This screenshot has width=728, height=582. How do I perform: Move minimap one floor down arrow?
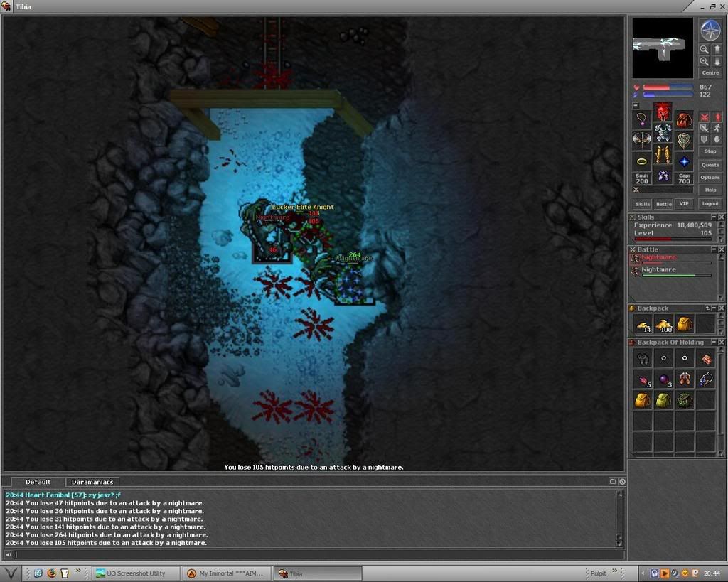(x=717, y=61)
